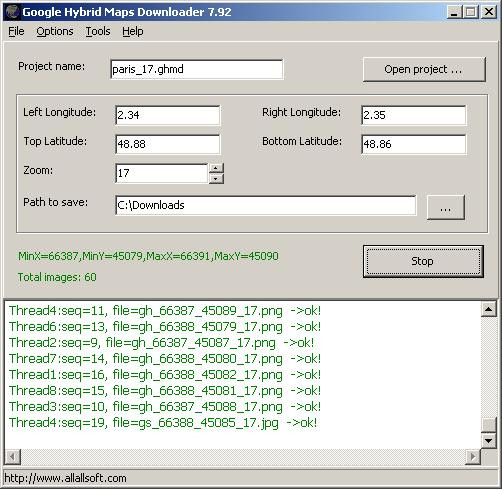Screen dimensions: 502x489
Task: Select the Thread4 seq=19 jpg log line
Action: 163,423
